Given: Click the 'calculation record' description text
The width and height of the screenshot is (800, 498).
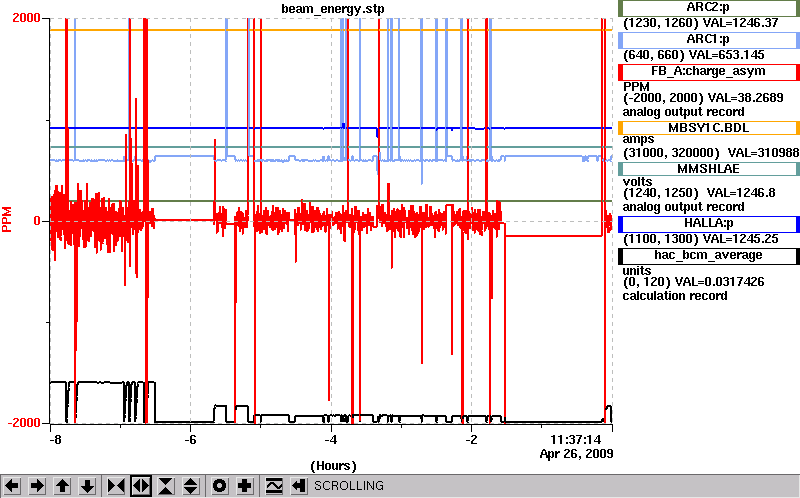Looking at the screenshot, I should [674, 296].
